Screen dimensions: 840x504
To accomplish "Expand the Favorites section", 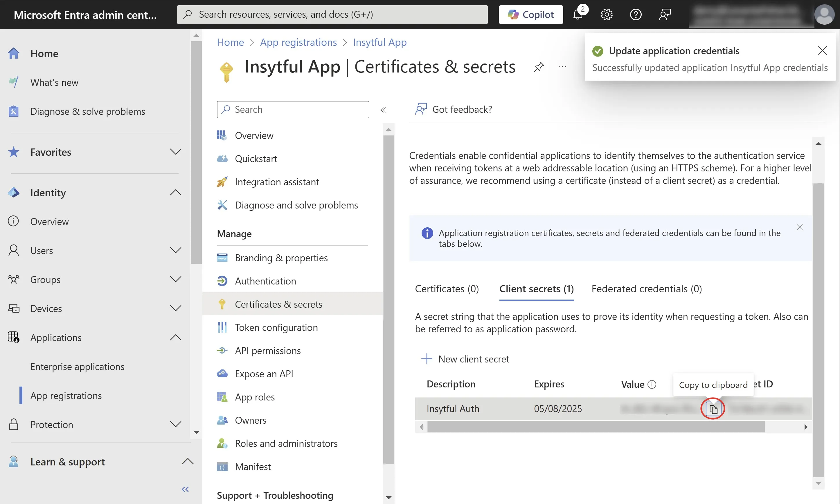I will [175, 152].
